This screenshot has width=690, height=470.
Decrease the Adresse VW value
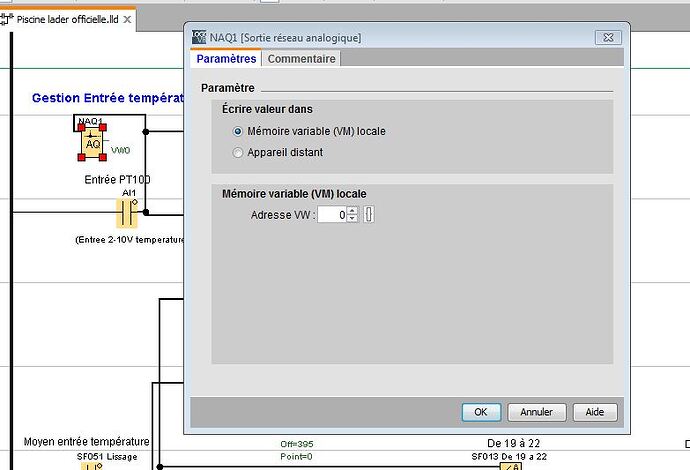point(352,218)
